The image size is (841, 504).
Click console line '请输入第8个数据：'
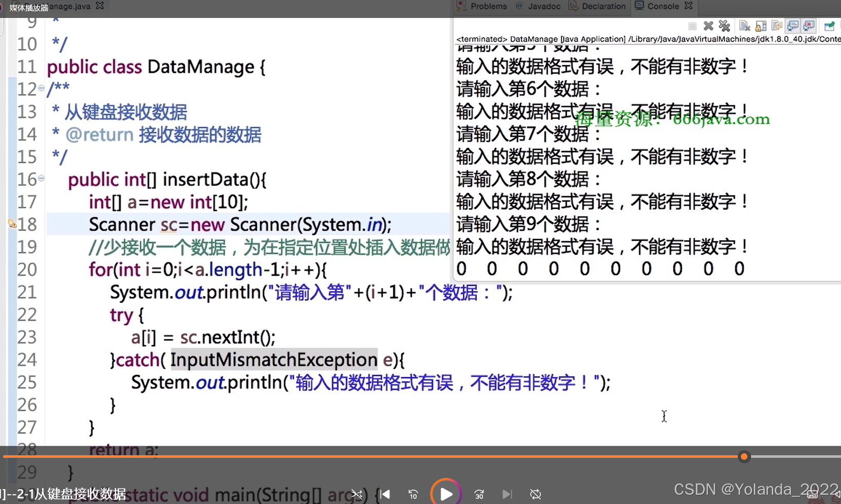529,180
